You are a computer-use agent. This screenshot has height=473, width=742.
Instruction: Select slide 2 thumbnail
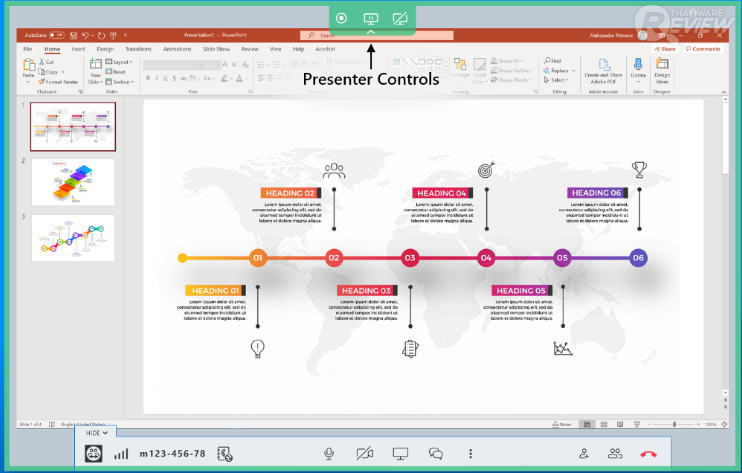pos(73,182)
